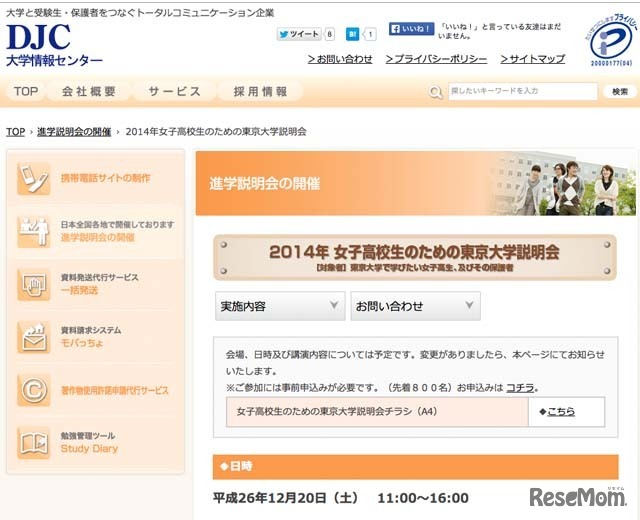Viewport: 640px width, 520px height.
Task: Click the コチラ application link
Action: click(x=520, y=388)
